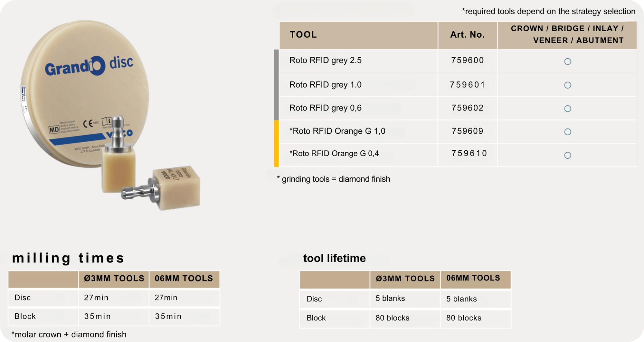Click article number 759609
644x342 pixels.
click(x=468, y=131)
